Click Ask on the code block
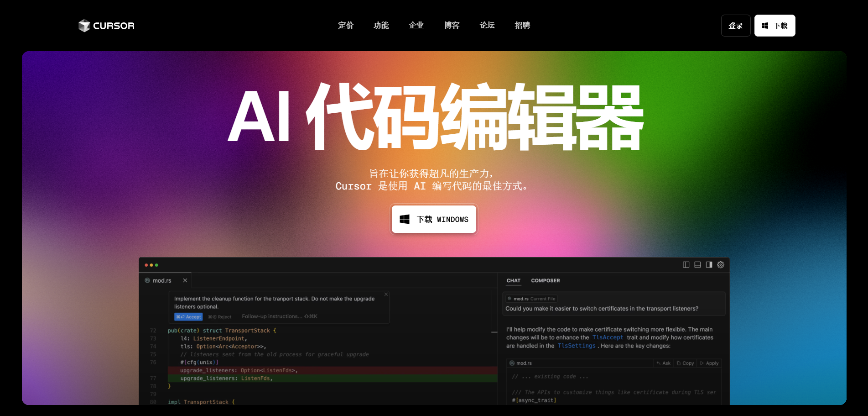This screenshot has width=868, height=416. click(x=664, y=363)
